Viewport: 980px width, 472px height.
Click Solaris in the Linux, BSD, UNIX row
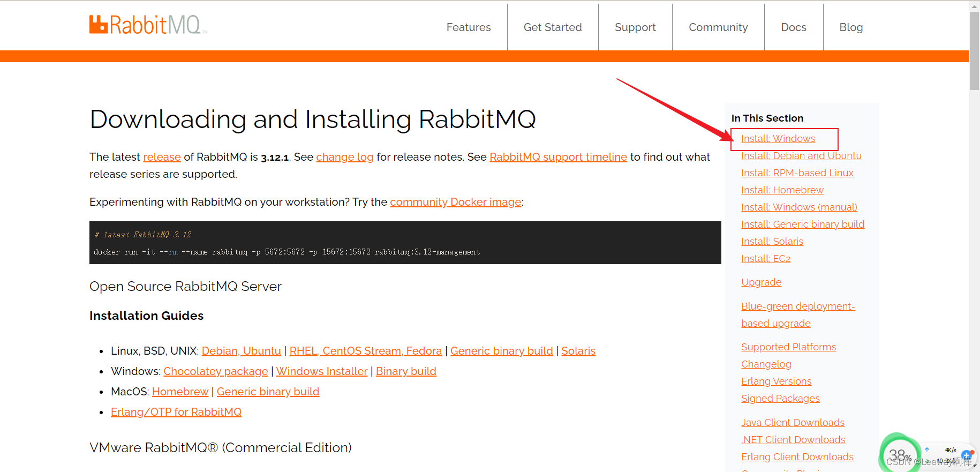point(578,351)
